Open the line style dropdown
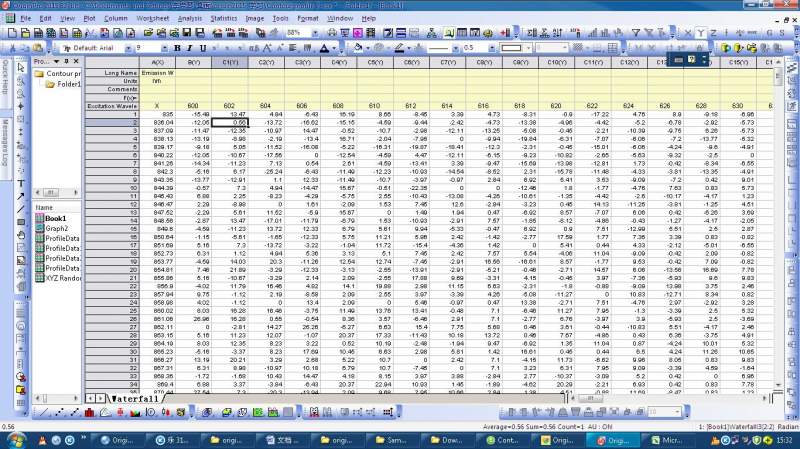The image size is (800, 449). pos(455,48)
